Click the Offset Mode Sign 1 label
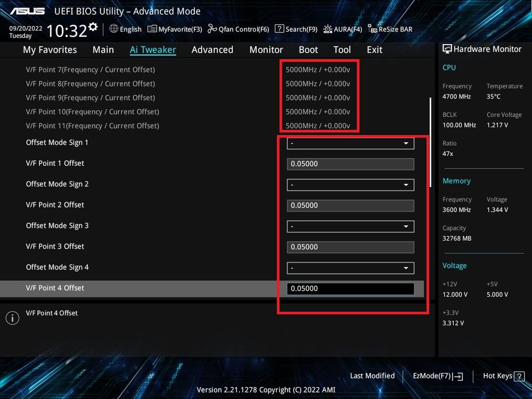The height and width of the screenshot is (399, 532). [57, 143]
